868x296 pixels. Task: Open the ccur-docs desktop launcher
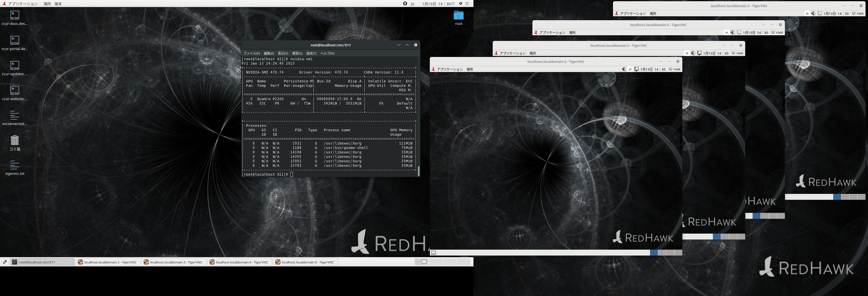point(15,18)
